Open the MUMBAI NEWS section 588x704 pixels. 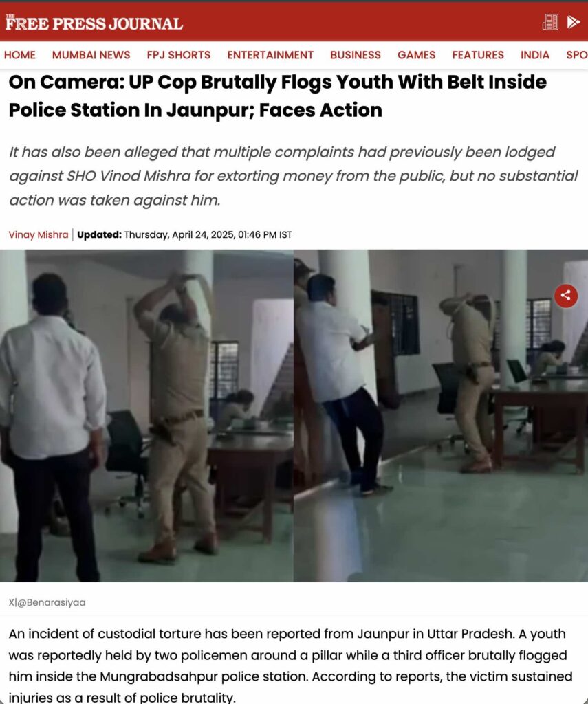tap(91, 55)
